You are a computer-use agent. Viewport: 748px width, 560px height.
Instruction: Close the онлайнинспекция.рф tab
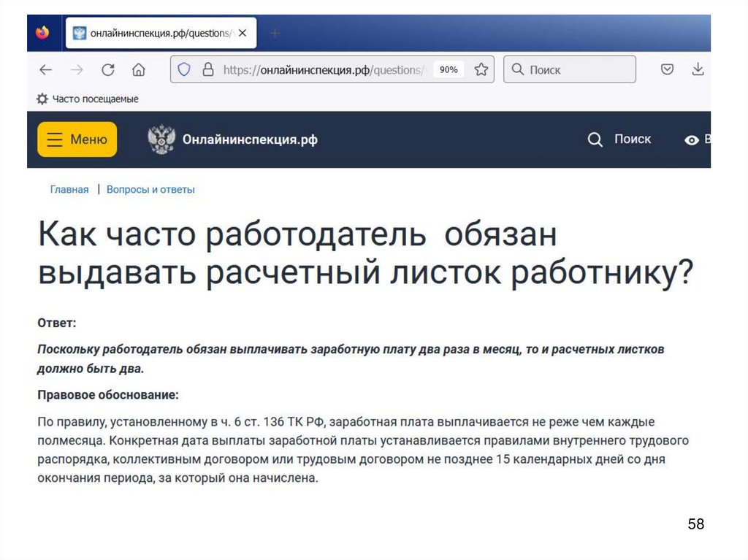[x=243, y=33]
